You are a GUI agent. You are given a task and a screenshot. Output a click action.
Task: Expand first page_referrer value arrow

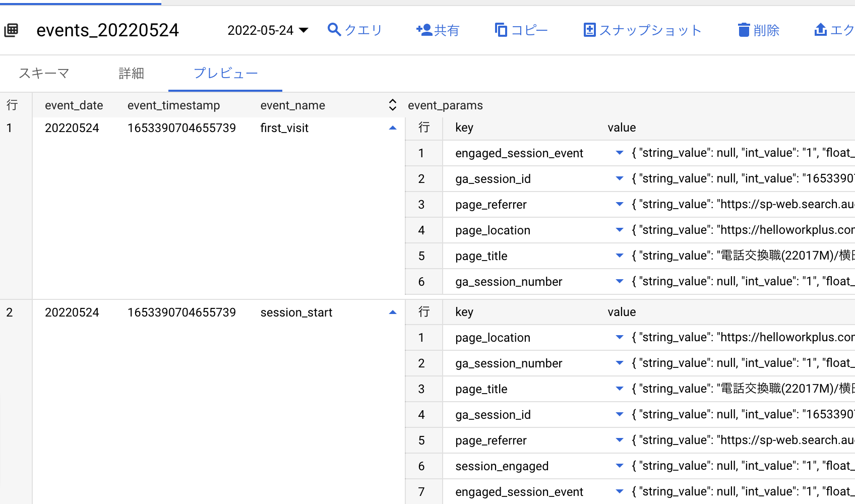pyautogui.click(x=620, y=204)
